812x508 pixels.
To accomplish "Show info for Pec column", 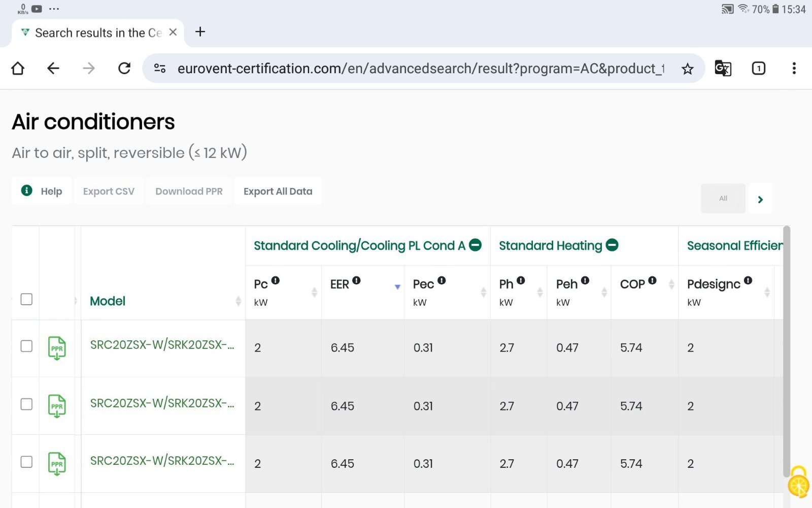I will click(x=442, y=280).
